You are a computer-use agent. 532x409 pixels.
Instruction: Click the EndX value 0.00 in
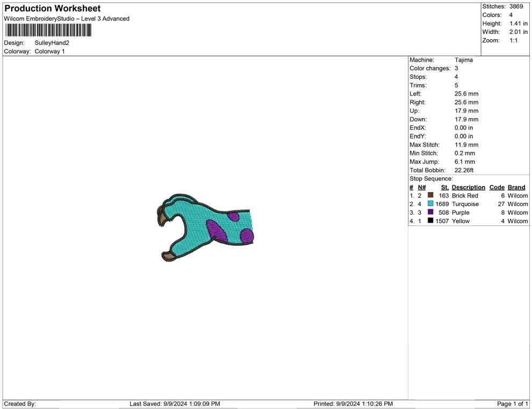(463, 128)
